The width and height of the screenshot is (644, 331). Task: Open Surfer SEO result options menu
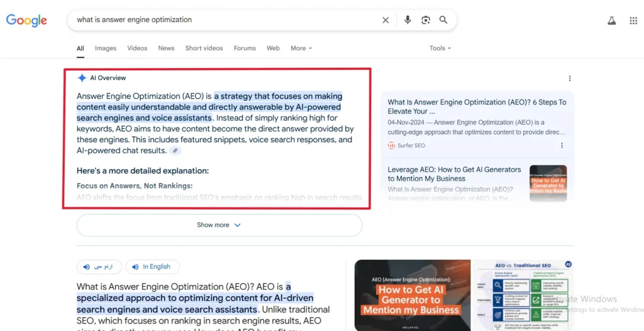[562, 145]
